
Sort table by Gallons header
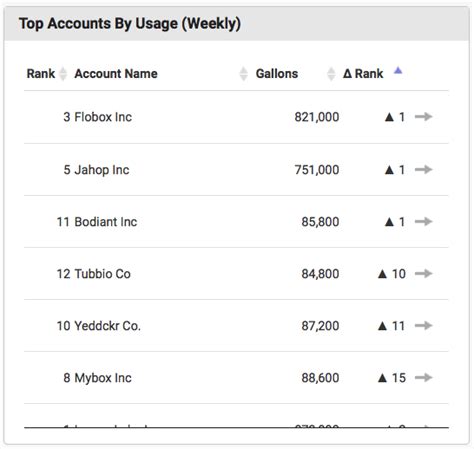click(x=277, y=74)
